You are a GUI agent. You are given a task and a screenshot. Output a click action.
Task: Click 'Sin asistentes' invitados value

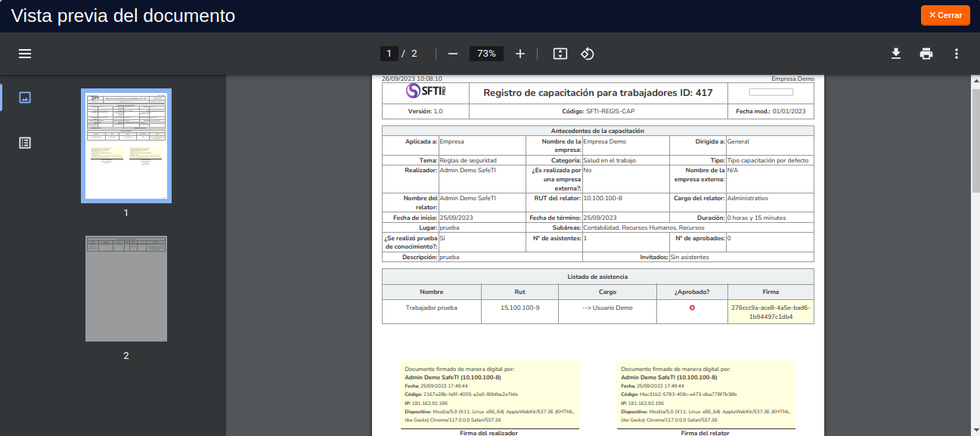click(690, 257)
